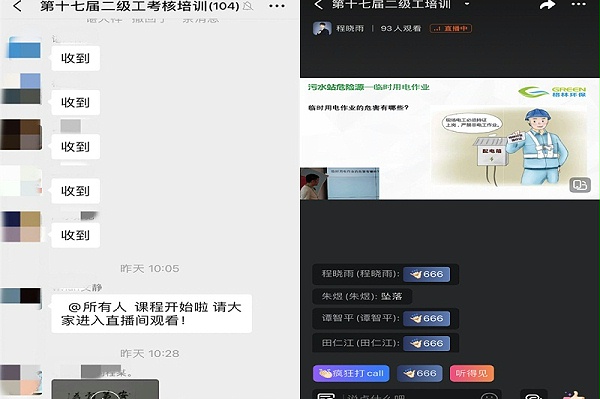Tap the back arrow in the live stream screen

point(318,5)
